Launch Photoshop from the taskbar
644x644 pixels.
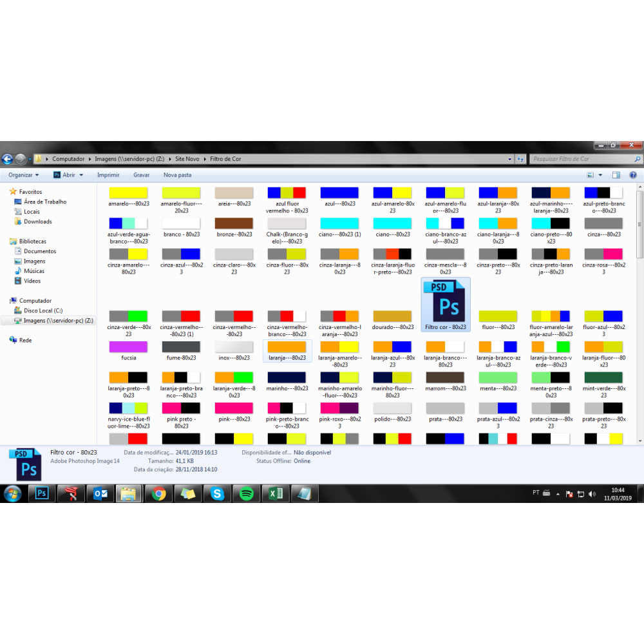(42, 494)
